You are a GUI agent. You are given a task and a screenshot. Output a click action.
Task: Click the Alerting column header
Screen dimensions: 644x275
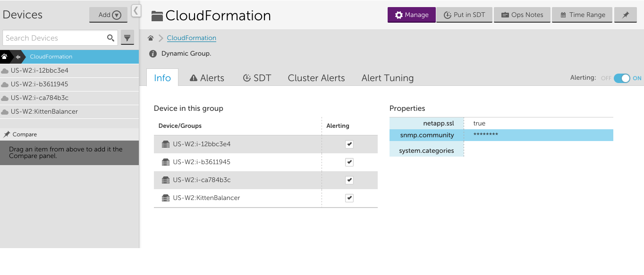pos(338,126)
